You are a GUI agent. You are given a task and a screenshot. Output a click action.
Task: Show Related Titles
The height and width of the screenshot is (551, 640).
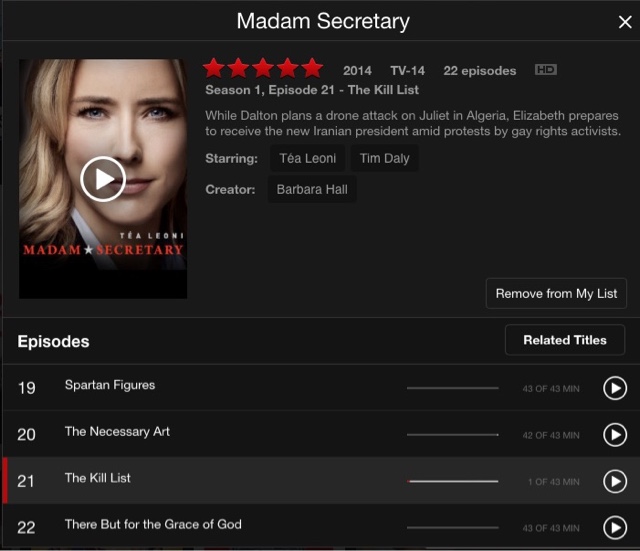point(565,340)
